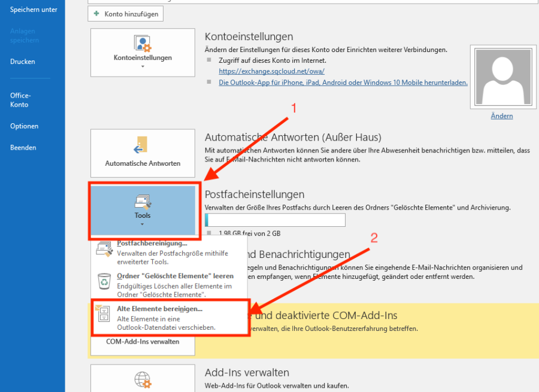Click the COM-Add-Ins verwalten button
Viewport: 539px width, 392px height.
(x=143, y=341)
